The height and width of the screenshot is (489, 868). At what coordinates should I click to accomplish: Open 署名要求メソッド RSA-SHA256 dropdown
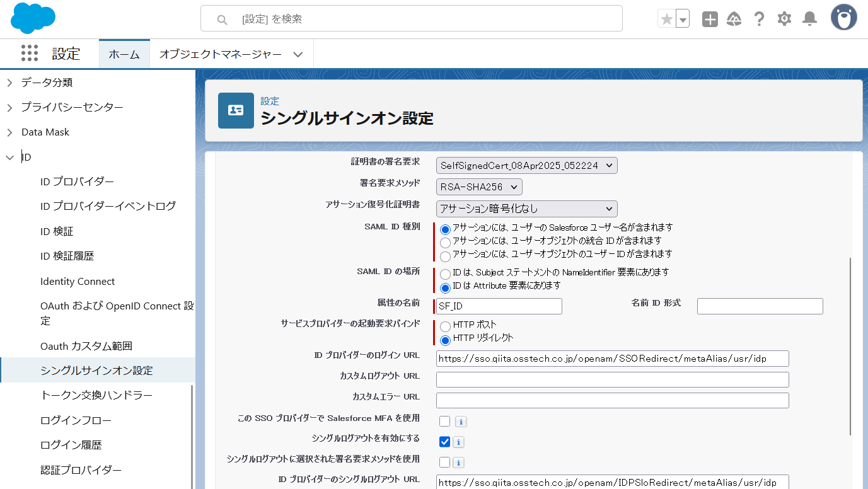pyautogui.click(x=479, y=187)
